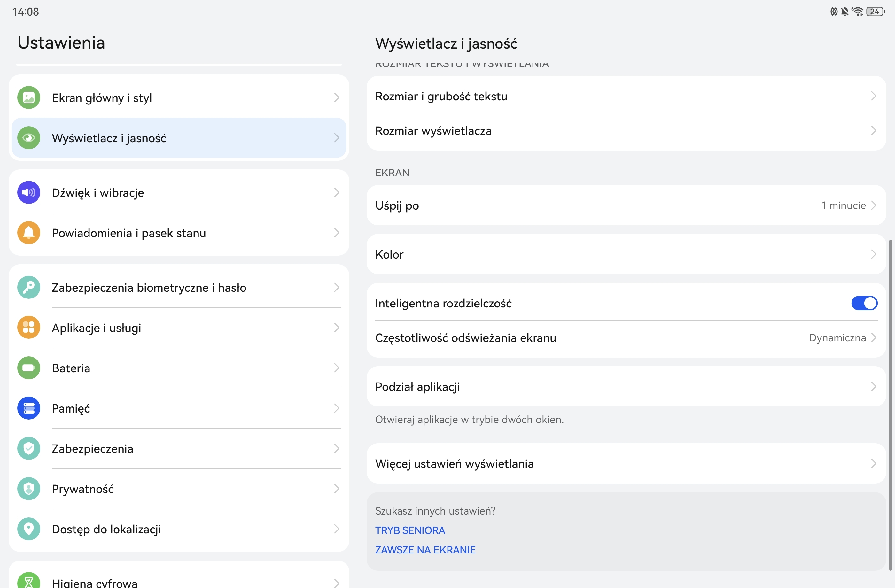Screen dimensions: 895x588
Task: Toggle Inteligentna rozdzielczość switch off
Action: point(864,303)
